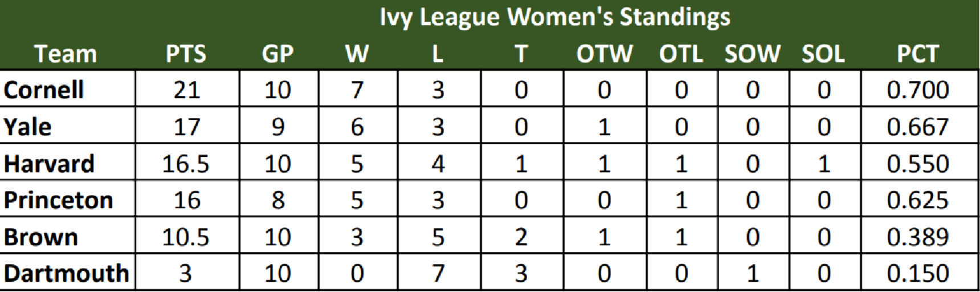980x292 pixels.
Task: Select Dartmouth's 0.150 PCT cell
Action: 918,273
